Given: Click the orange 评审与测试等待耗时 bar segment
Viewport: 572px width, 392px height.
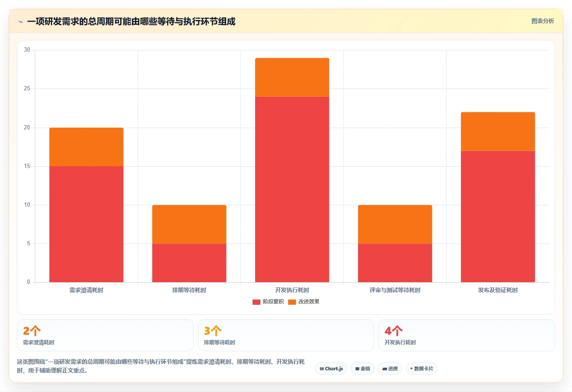Looking at the screenshot, I should point(395,224).
